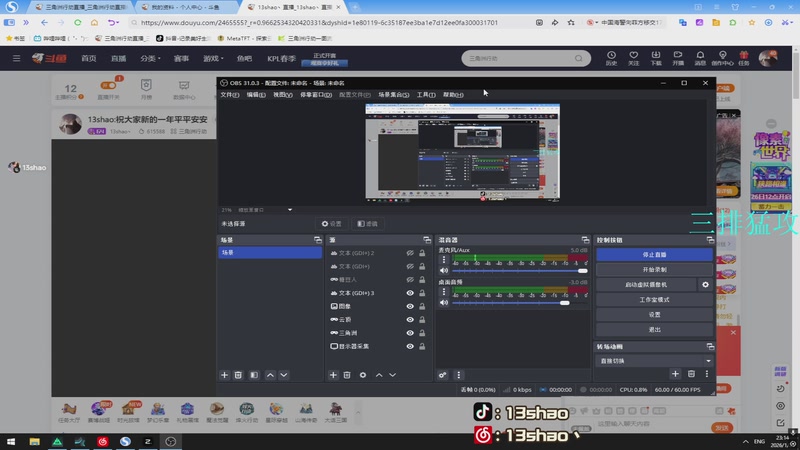This screenshot has height=450, width=800.
Task: Open Windows Start button on taskbar
Action: pos(11,441)
